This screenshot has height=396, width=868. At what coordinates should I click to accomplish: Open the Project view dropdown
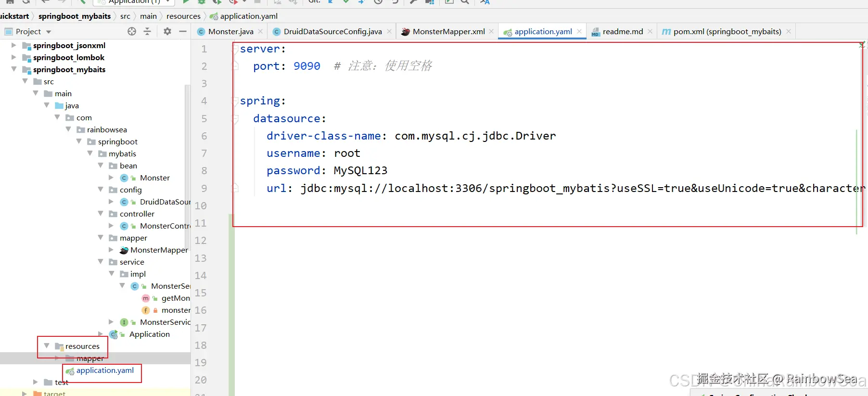tap(48, 32)
